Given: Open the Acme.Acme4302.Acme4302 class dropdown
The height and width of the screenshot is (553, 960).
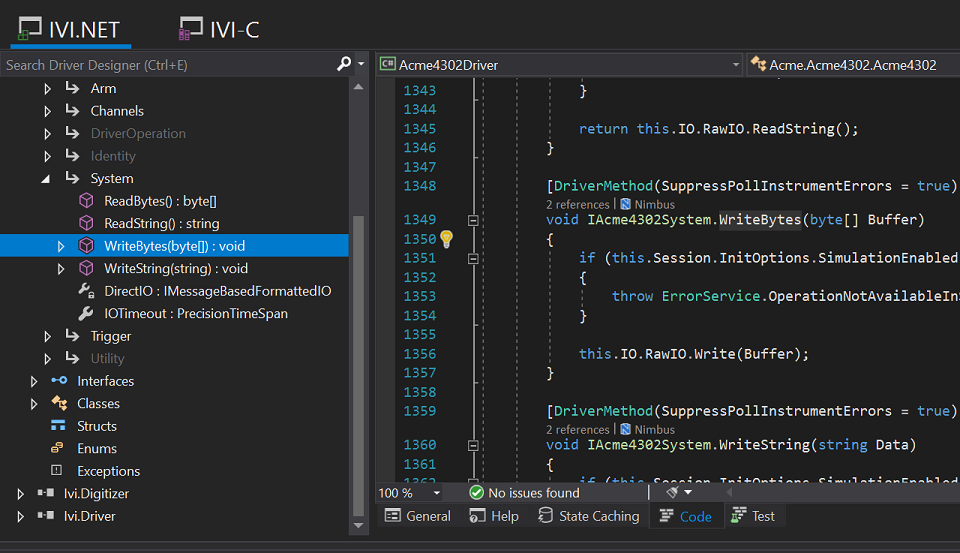Looking at the screenshot, I should pos(853,64).
